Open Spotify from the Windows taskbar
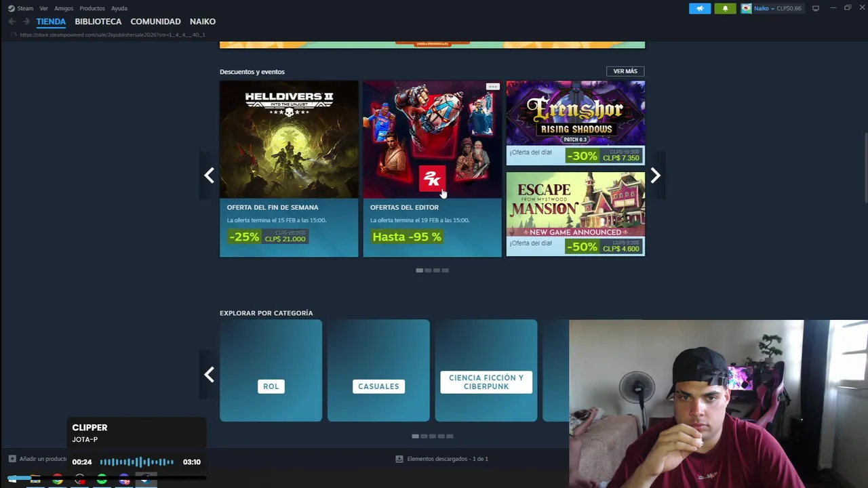This screenshot has width=868, height=488. coord(102,480)
